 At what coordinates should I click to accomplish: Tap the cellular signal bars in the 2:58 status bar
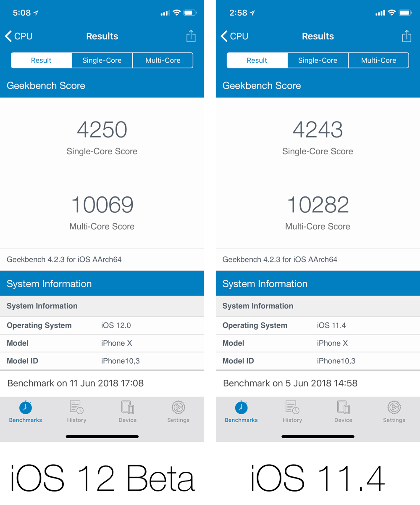tap(380, 13)
